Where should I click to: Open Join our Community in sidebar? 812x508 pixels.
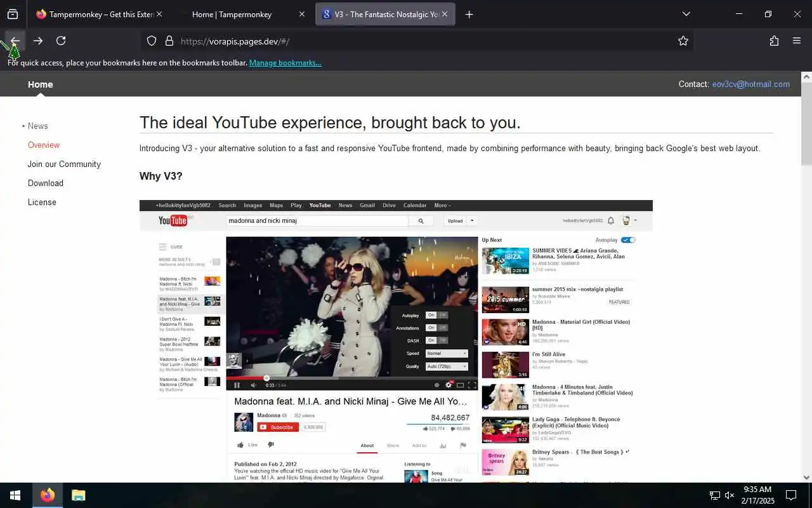(x=64, y=164)
